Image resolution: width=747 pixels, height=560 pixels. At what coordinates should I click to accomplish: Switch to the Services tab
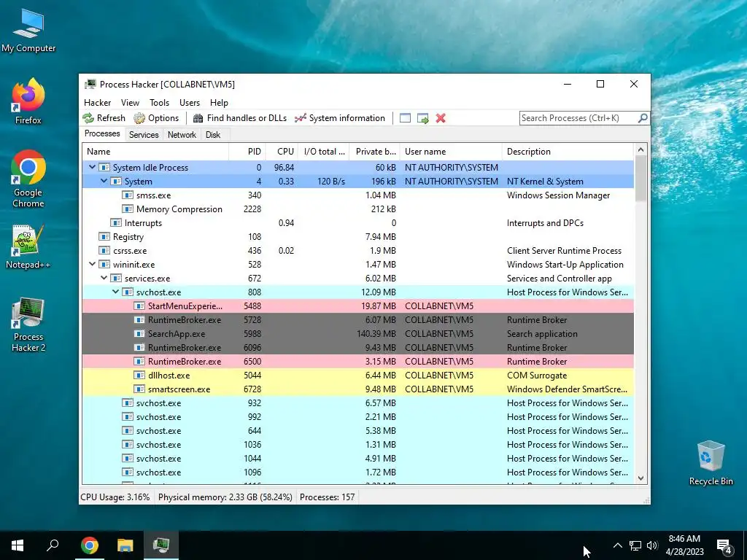pyautogui.click(x=144, y=135)
